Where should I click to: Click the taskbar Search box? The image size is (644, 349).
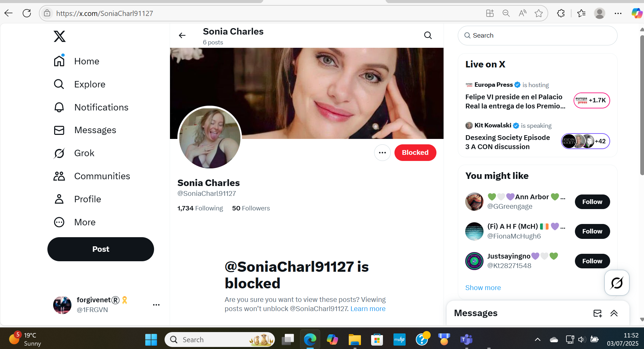click(219, 340)
